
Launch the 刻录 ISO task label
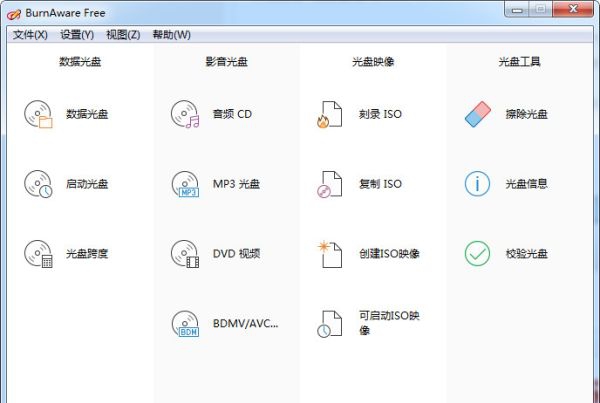click(380, 114)
